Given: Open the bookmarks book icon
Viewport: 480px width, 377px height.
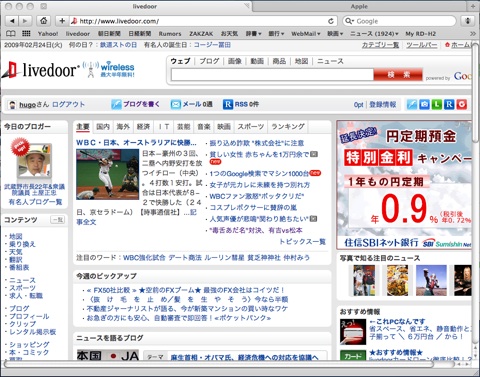Looking at the screenshot, I should pos(11,33).
